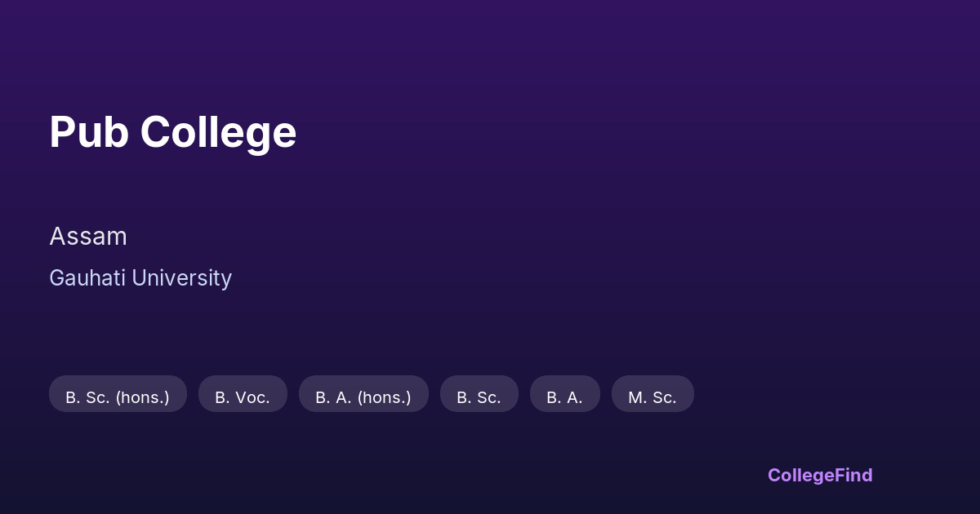This screenshot has width=980, height=514.
Task: Select the plain B. A. course chip
Action: (564, 397)
